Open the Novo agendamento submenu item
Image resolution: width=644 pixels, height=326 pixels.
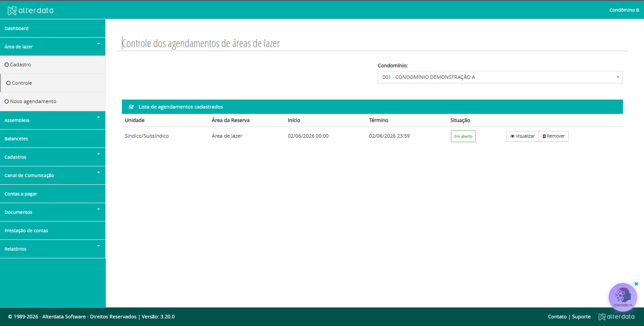point(53,101)
